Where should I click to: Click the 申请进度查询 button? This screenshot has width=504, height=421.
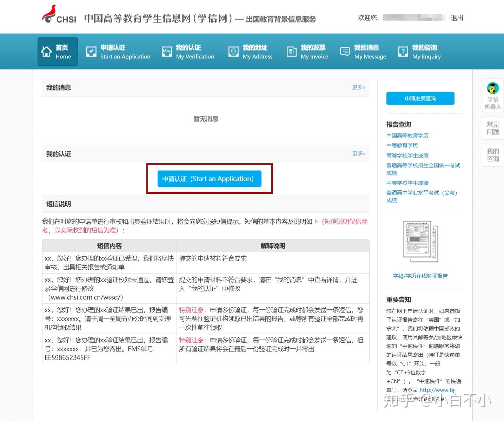tap(420, 98)
